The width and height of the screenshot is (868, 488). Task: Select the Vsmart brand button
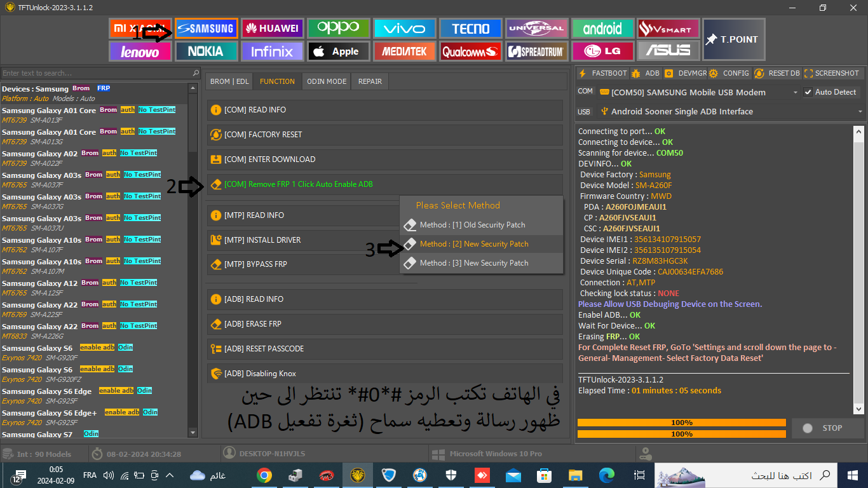pos(668,29)
